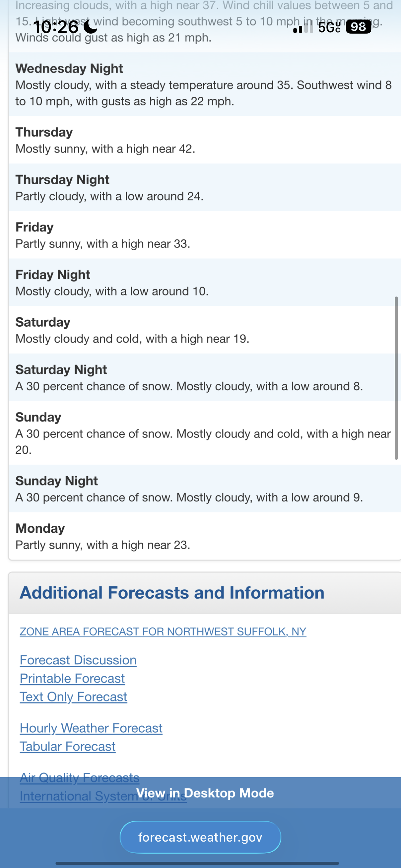Open the Forecast Discussion link
This screenshot has width=401, height=868.
78,660
